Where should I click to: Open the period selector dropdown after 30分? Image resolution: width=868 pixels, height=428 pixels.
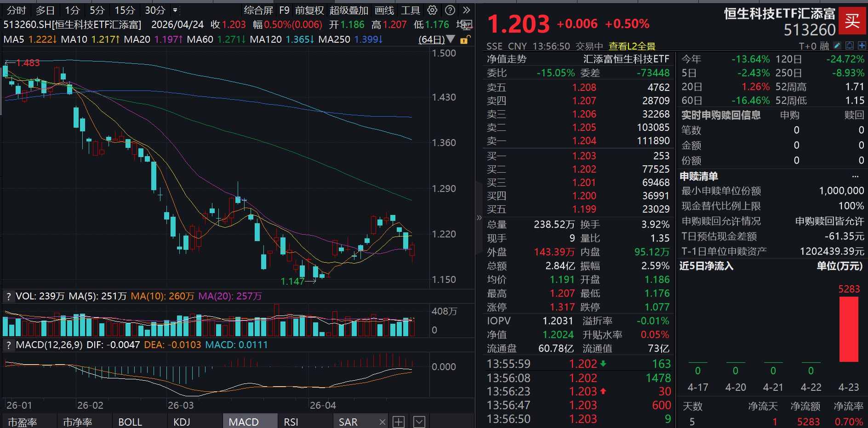coord(175,10)
